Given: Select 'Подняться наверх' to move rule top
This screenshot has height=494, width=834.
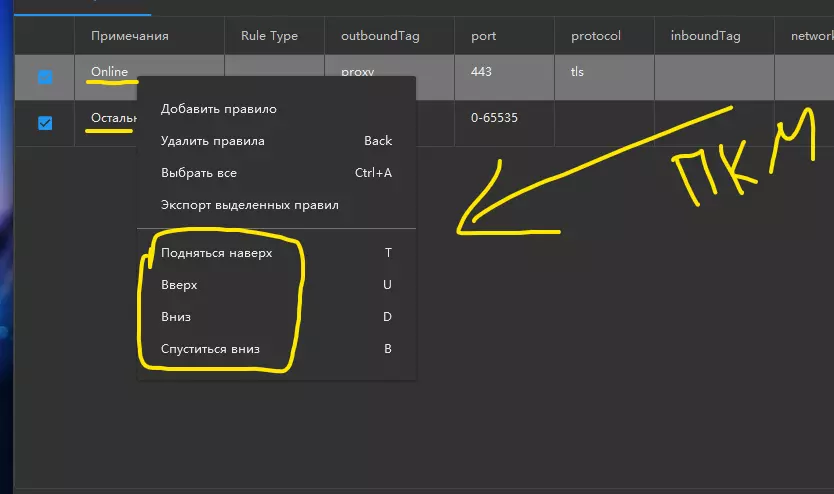Looking at the screenshot, I should point(216,253).
